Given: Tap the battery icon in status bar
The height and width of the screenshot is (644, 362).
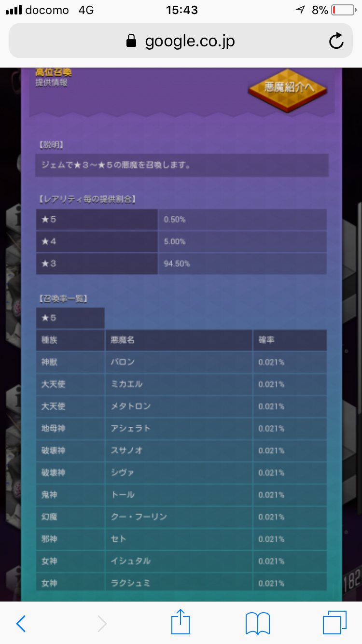Looking at the screenshot, I should coord(343,10).
